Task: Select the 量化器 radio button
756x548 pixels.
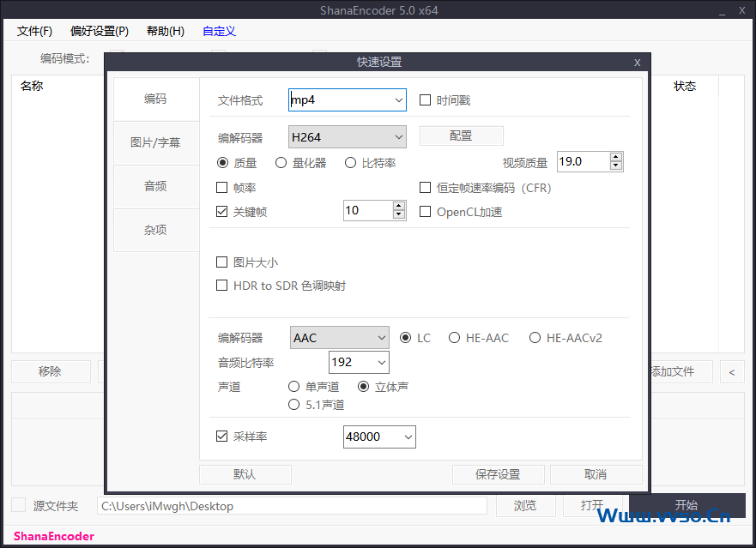Action: pos(281,163)
